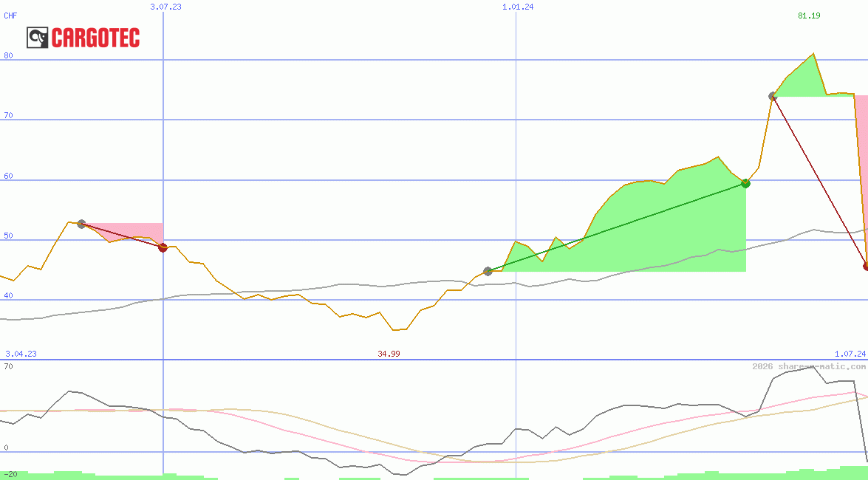The width and height of the screenshot is (868, 480).
Task: Click the share-o-matic.com watermark link
Action: (x=809, y=366)
